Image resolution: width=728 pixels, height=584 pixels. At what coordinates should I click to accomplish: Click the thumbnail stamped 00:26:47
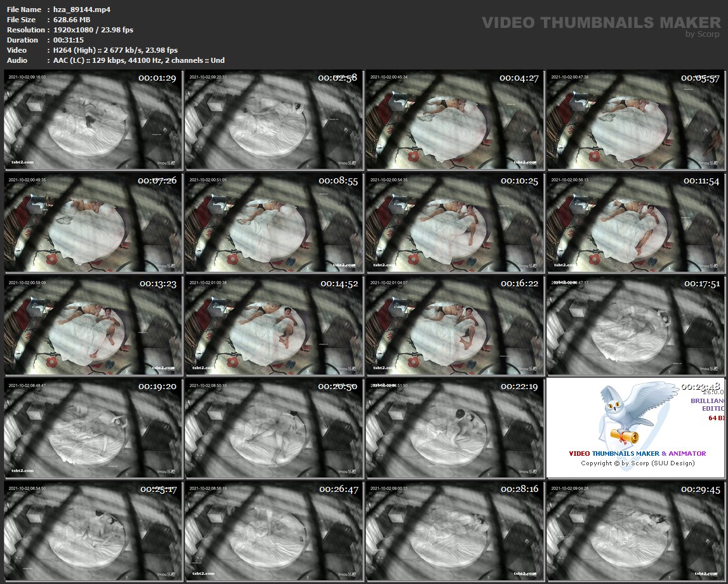(274, 531)
